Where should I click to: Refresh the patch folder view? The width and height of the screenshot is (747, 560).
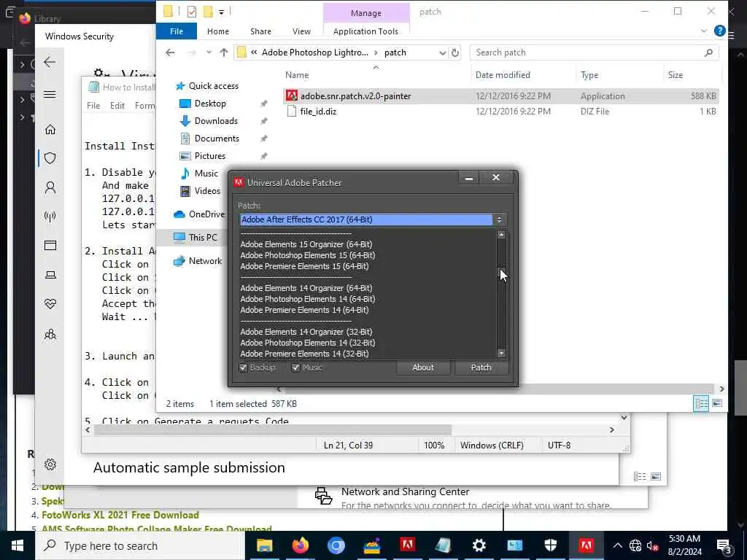[455, 52]
